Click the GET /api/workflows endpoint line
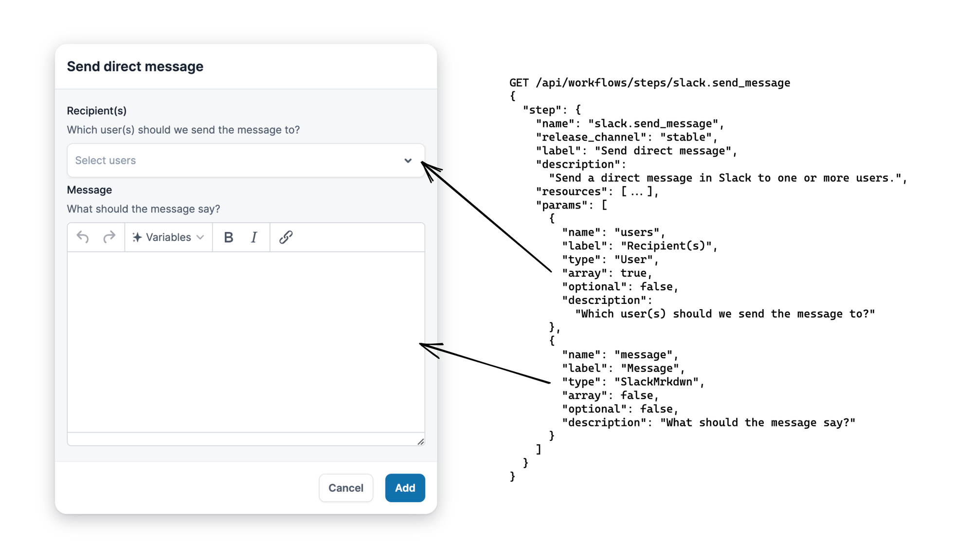 (x=649, y=83)
